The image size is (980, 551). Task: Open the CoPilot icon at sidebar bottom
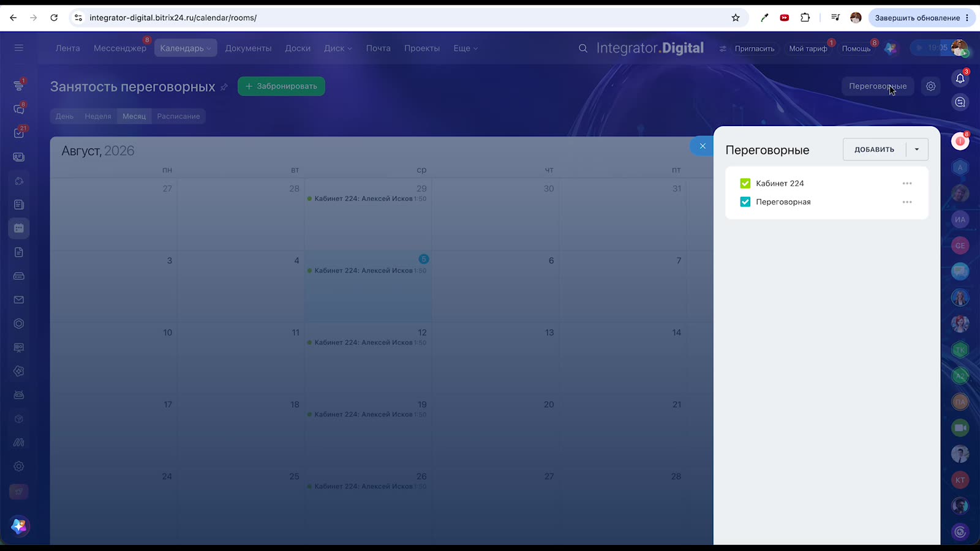tap(19, 526)
